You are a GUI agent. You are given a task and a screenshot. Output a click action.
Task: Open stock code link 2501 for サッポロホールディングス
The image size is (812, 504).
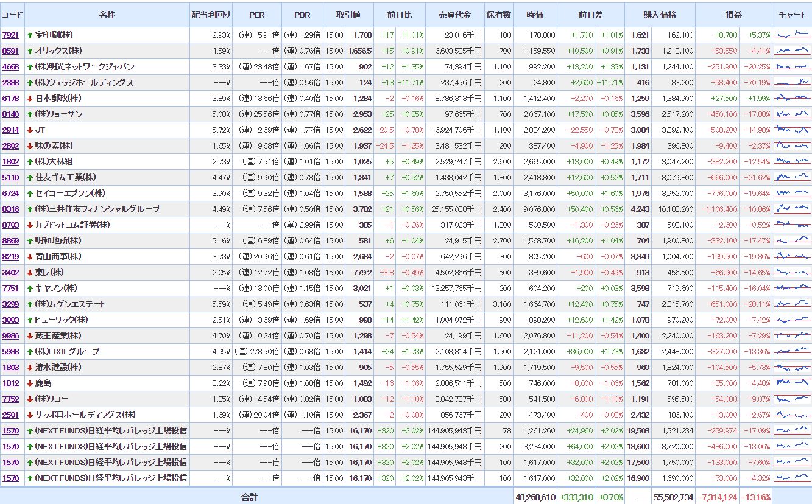(x=10, y=415)
